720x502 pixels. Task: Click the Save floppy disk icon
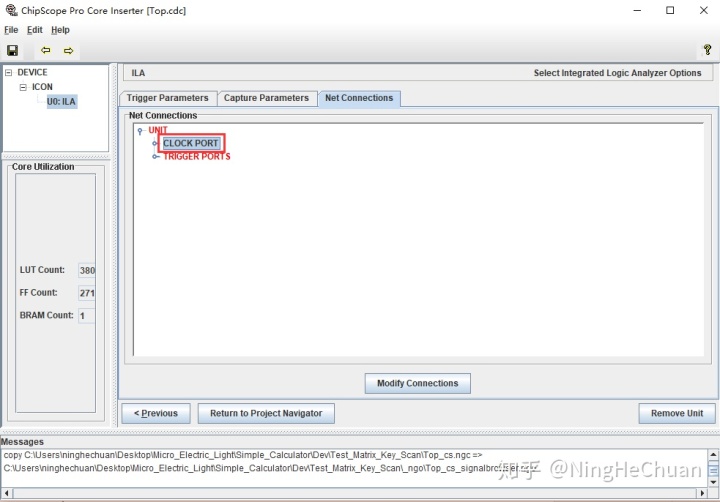click(12, 51)
